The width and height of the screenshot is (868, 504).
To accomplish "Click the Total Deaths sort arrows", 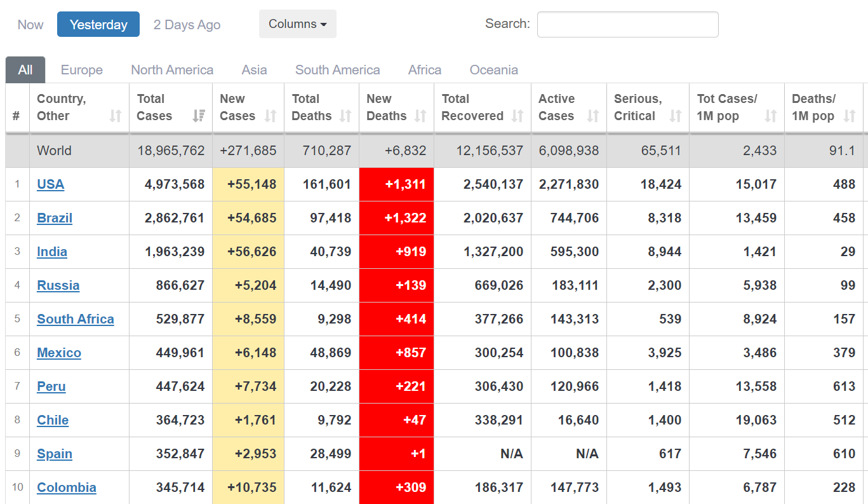I will (345, 116).
